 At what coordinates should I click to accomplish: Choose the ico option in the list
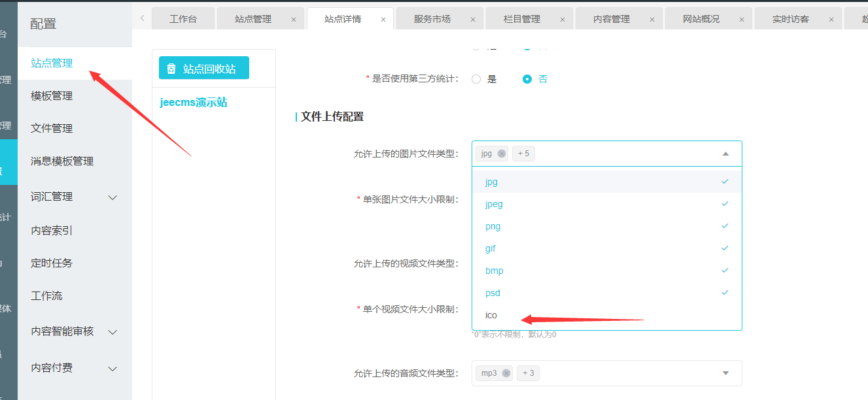491,315
